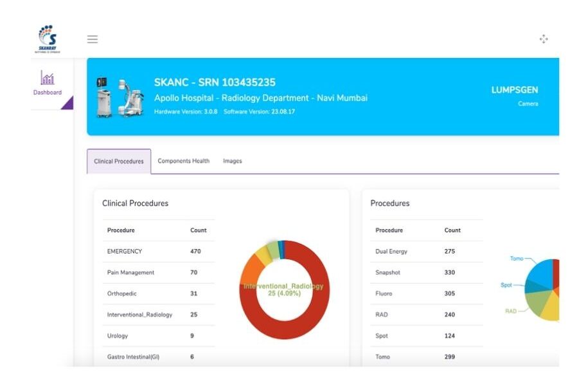Open the Images tab
Viewport: 588px width, 386px height.
(x=232, y=161)
